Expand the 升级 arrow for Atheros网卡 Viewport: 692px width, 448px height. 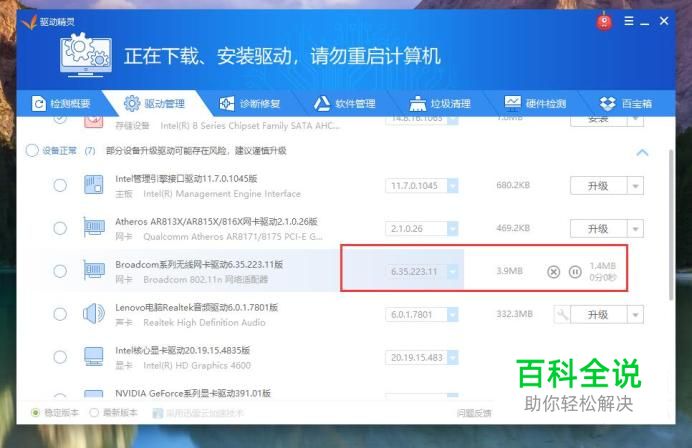pyautogui.click(x=636, y=229)
